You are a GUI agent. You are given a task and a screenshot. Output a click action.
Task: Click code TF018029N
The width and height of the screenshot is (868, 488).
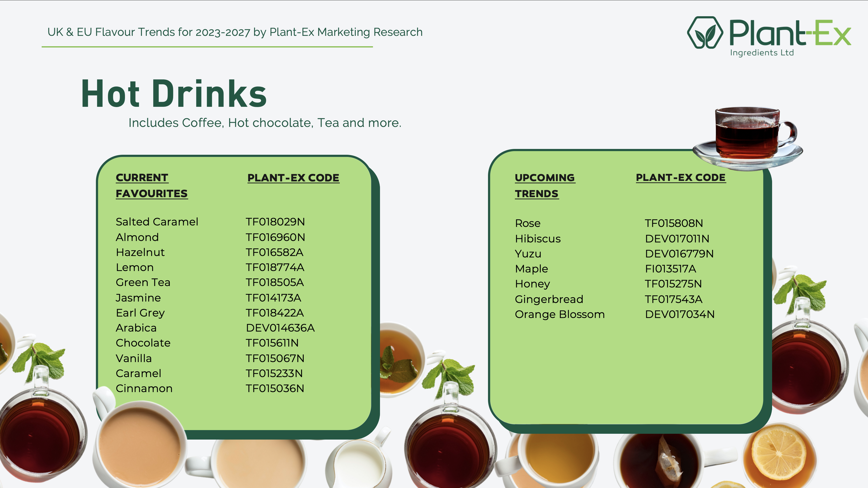pyautogui.click(x=275, y=222)
